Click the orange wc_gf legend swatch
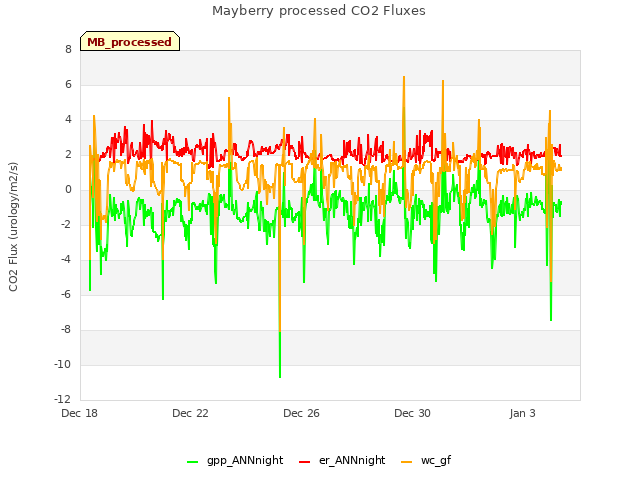The width and height of the screenshot is (640, 480). [x=407, y=462]
